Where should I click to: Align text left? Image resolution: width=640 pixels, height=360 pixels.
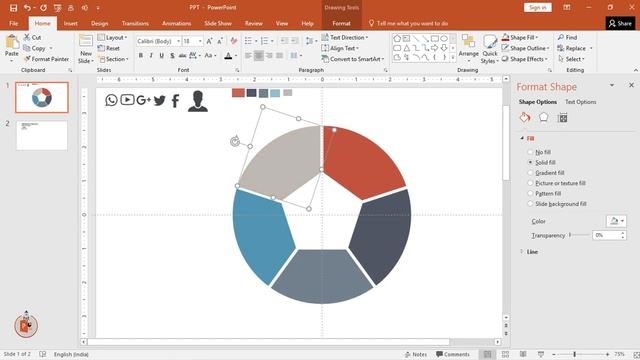click(248, 56)
